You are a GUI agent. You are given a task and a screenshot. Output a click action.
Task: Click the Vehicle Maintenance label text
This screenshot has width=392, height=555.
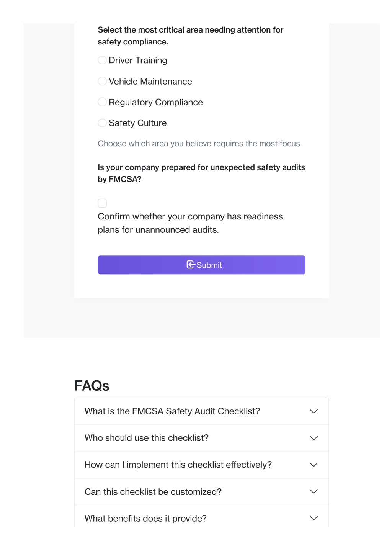[150, 82]
